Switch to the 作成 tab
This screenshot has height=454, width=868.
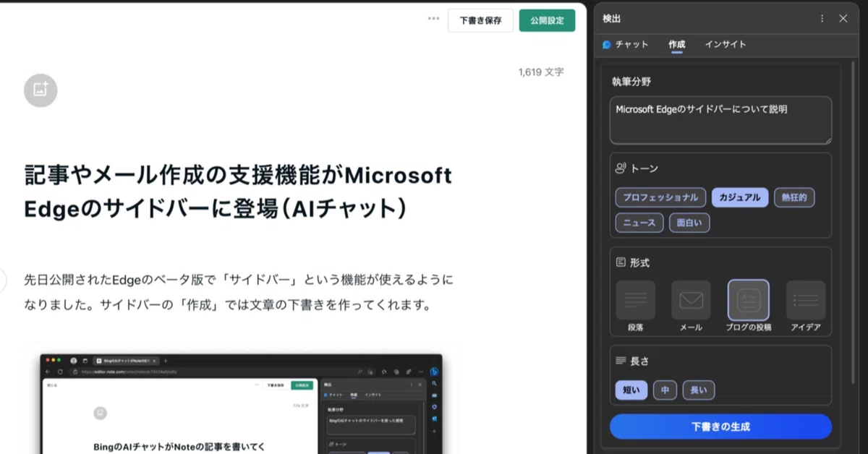click(x=677, y=44)
